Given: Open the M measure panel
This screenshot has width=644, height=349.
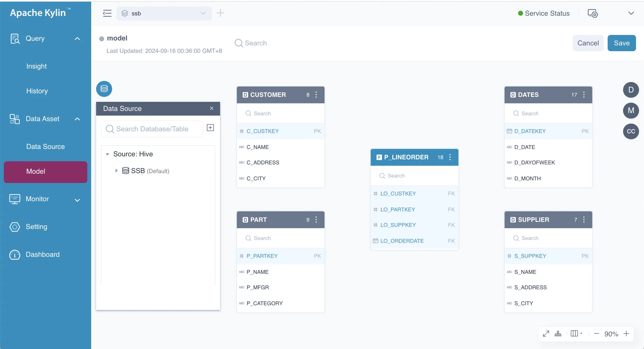Looking at the screenshot, I should [631, 110].
